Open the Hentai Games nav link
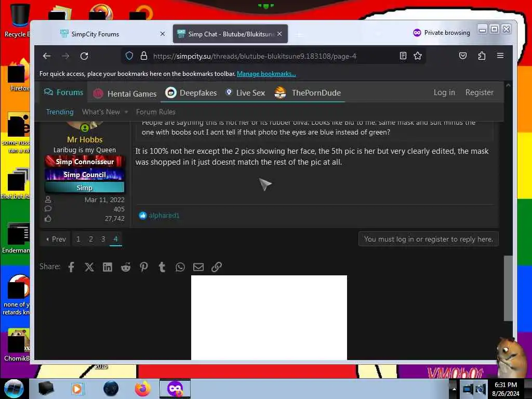The width and height of the screenshot is (532, 399). (125, 94)
